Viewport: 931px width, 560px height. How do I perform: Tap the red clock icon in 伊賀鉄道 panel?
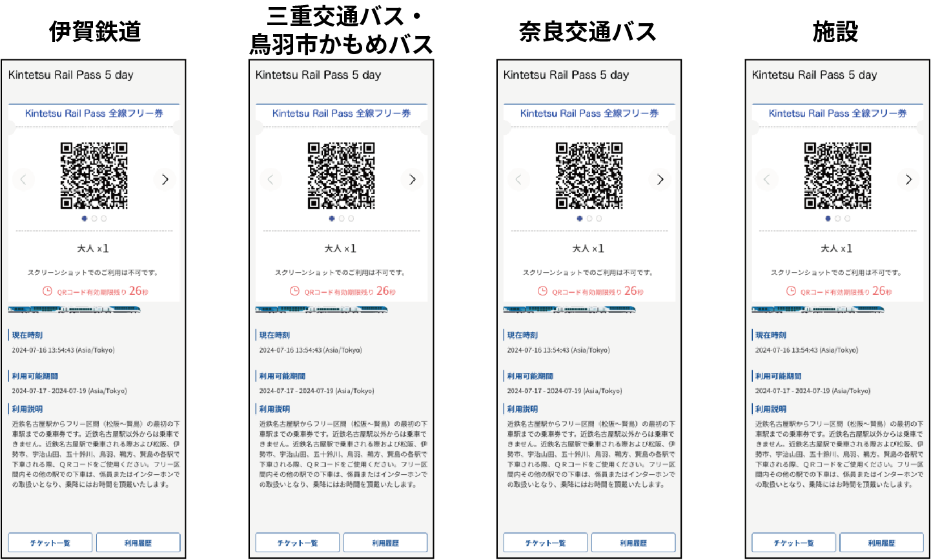pos(47,291)
